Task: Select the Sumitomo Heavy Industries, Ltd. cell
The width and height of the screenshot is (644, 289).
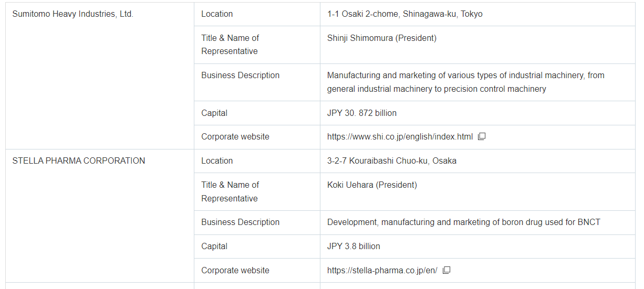Action: click(100, 76)
